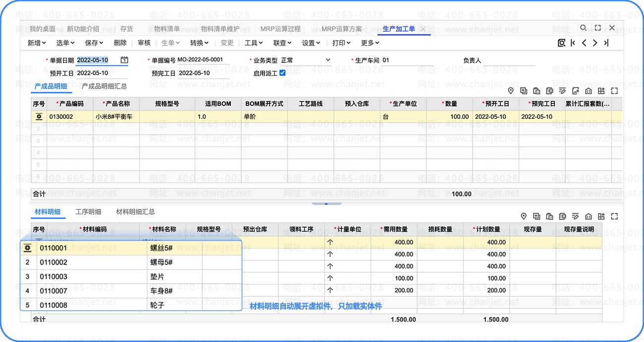The width and height of the screenshot is (644, 342).
Task: Go to the next record arrow
Action: [x=595, y=43]
